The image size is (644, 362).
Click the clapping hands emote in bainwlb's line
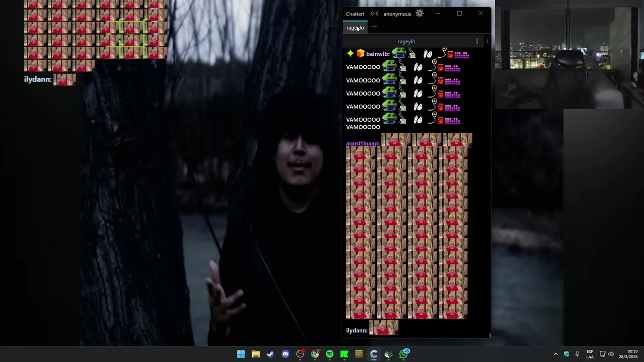tap(428, 53)
